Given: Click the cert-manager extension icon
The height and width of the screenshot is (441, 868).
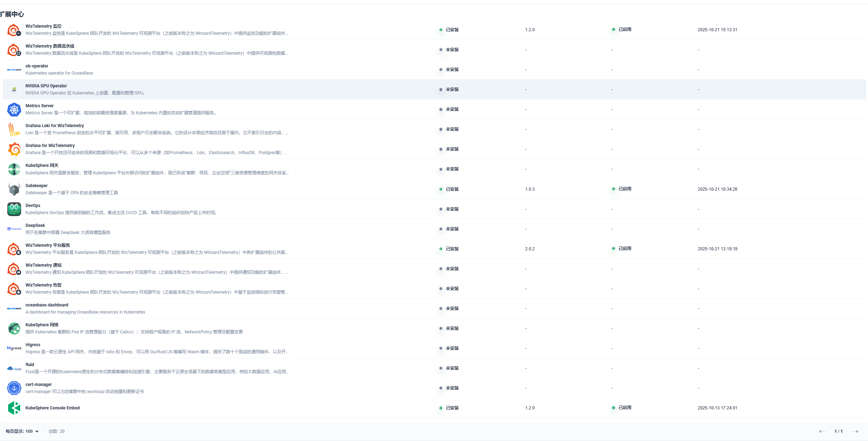Looking at the screenshot, I should [14, 388].
